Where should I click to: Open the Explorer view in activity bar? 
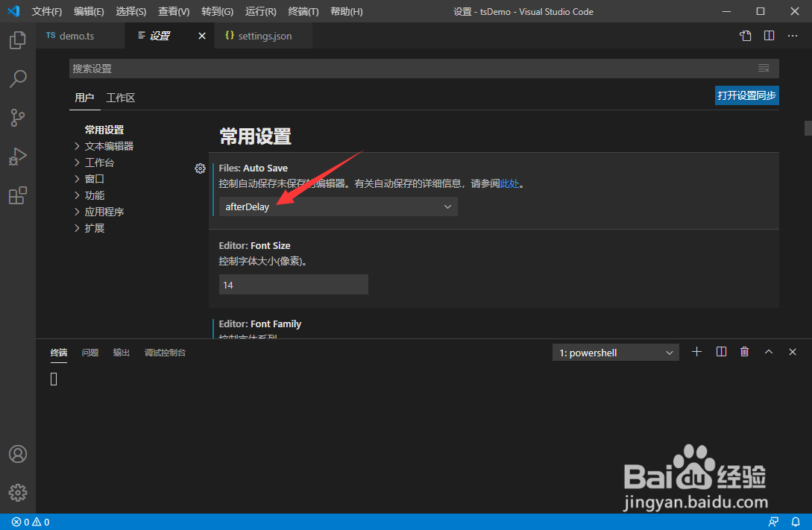(18, 40)
